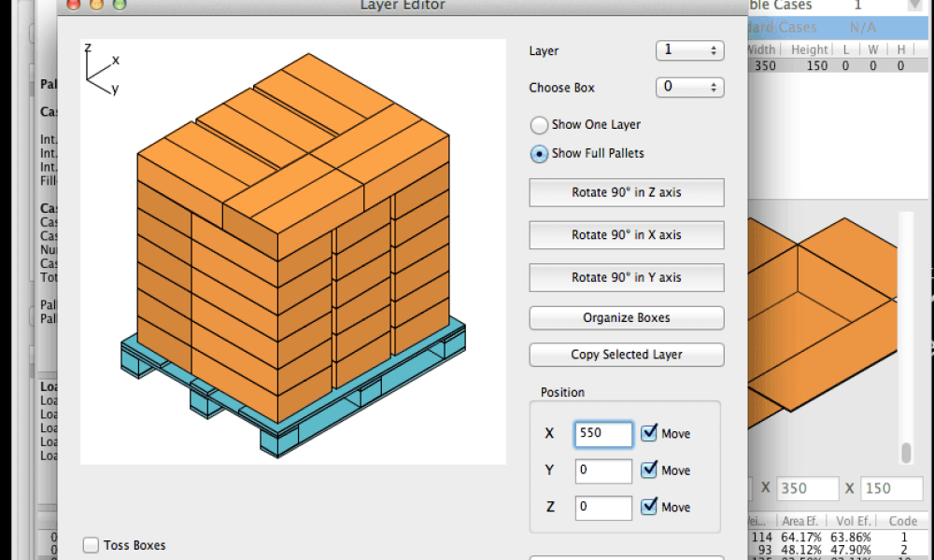This screenshot has width=934, height=560.
Task: Select result row with 64.17% area efficiency
Action: (x=837, y=537)
